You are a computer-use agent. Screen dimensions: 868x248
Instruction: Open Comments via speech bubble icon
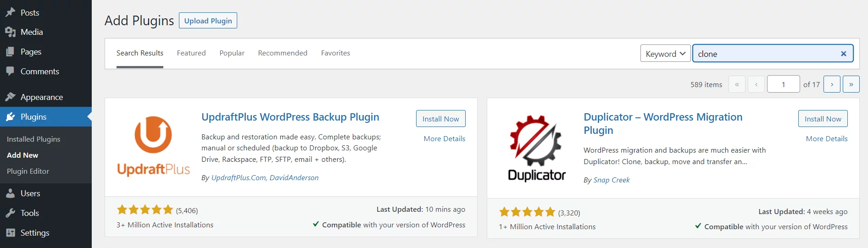tap(10, 71)
